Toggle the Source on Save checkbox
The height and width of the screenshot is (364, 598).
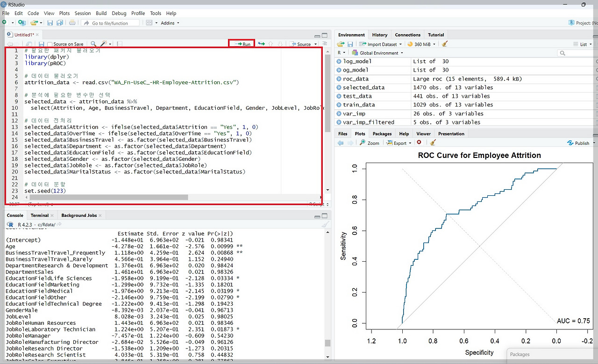tap(50, 44)
